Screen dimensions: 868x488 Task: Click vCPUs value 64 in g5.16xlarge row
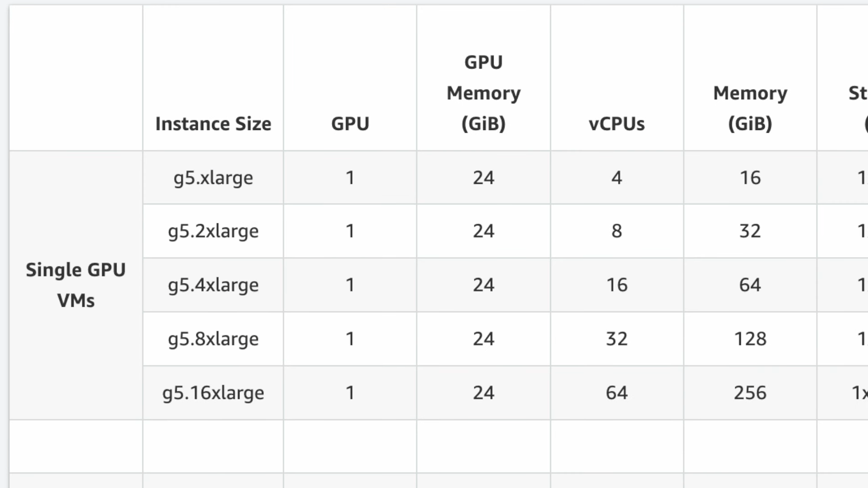(x=617, y=393)
